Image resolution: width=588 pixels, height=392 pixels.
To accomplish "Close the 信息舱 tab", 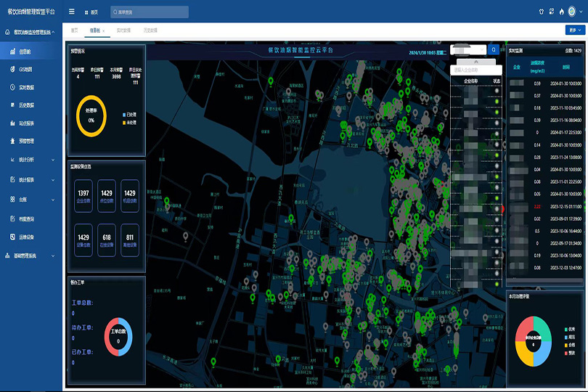I will (x=104, y=30).
